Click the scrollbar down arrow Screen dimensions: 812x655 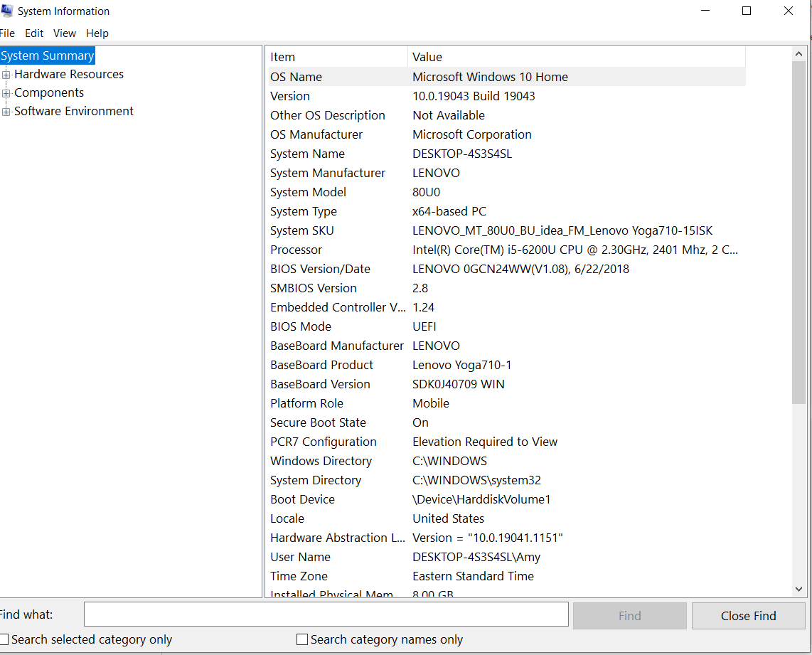(798, 590)
